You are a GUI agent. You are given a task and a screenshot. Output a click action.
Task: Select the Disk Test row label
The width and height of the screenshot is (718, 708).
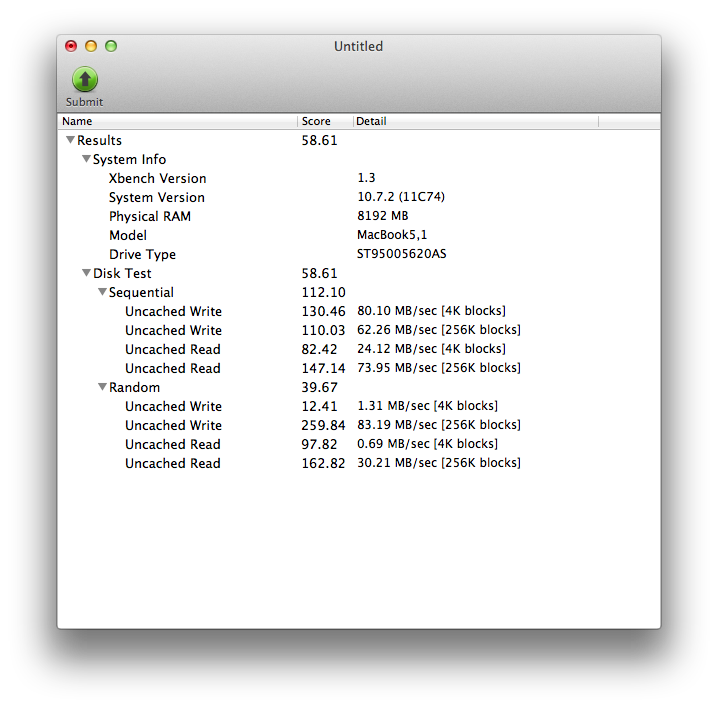122,273
